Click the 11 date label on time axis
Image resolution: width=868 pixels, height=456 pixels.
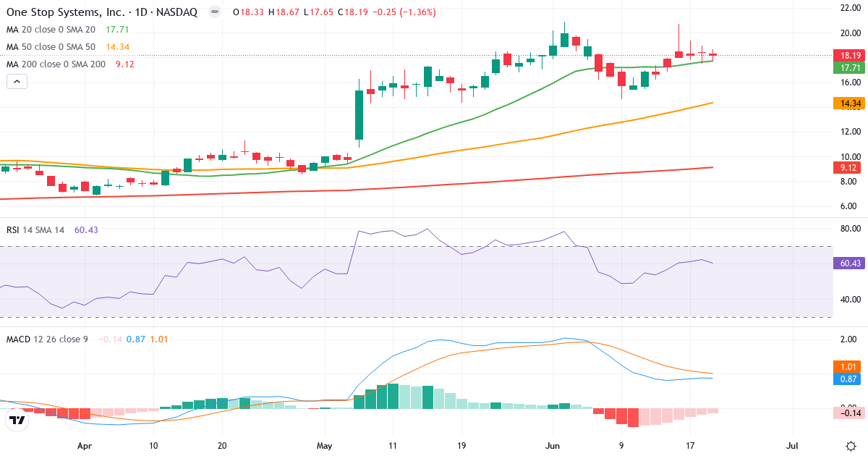tap(393, 445)
